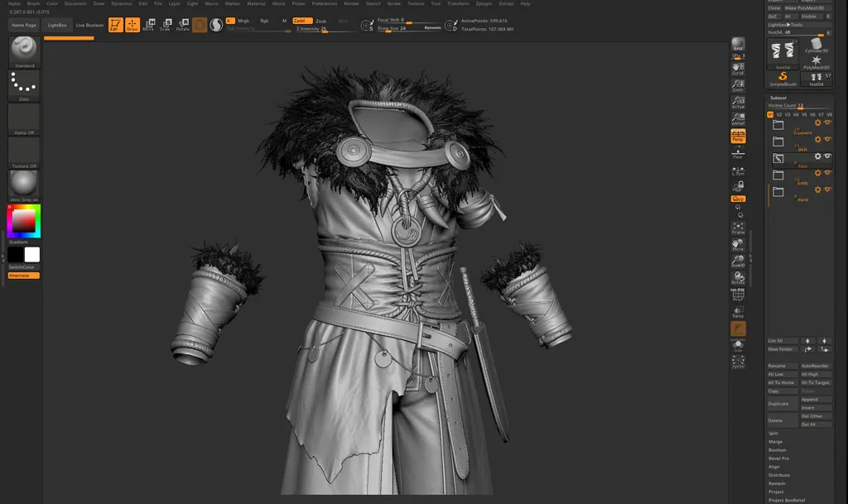The image size is (848, 504).
Task: Click the sculptris pro half-sphere icon
Action: (x=216, y=25)
